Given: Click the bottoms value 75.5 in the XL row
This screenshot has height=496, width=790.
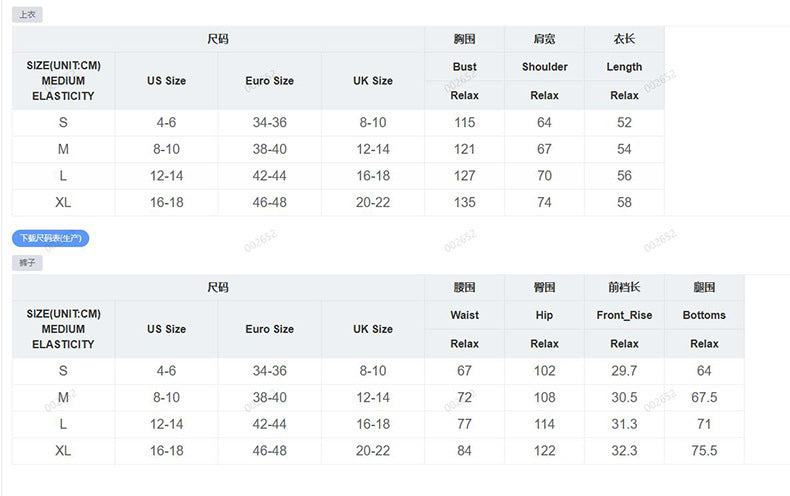Looking at the screenshot, I should (704, 450).
